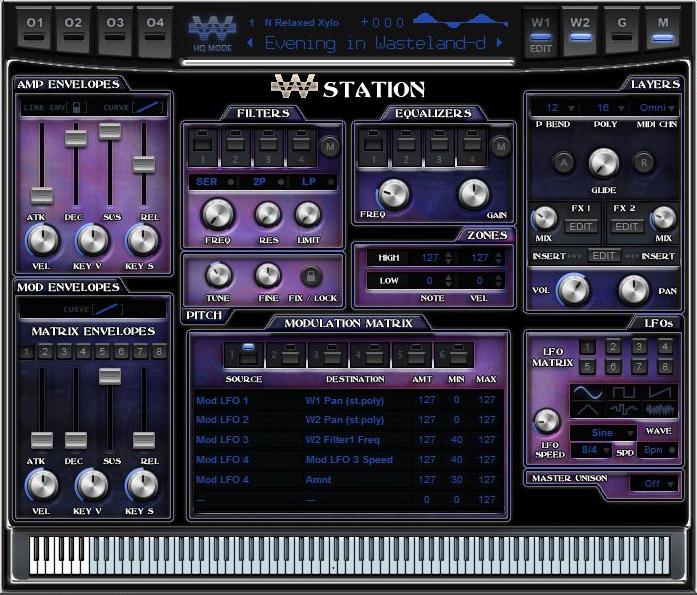Click the HQ MODE Waldorf logo
The image size is (697, 595).
coord(212,34)
